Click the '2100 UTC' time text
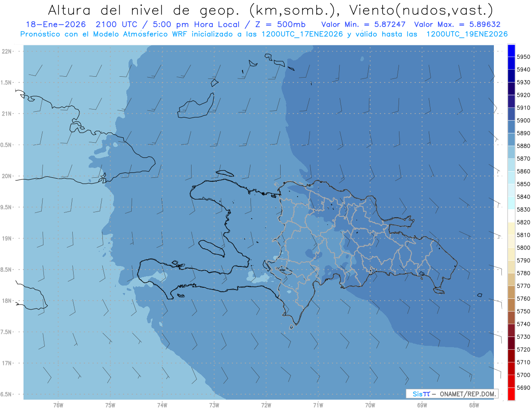532x411 pixels. coord(118,24)
